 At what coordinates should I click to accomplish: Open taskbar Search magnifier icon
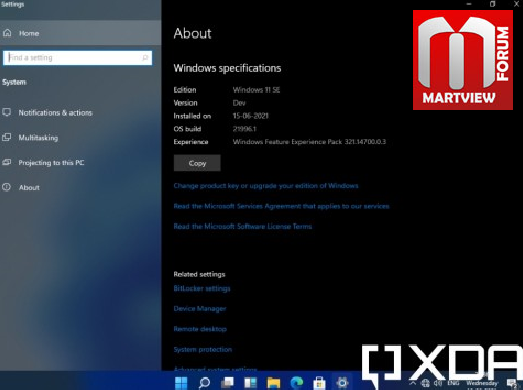(x=204, y=383)
